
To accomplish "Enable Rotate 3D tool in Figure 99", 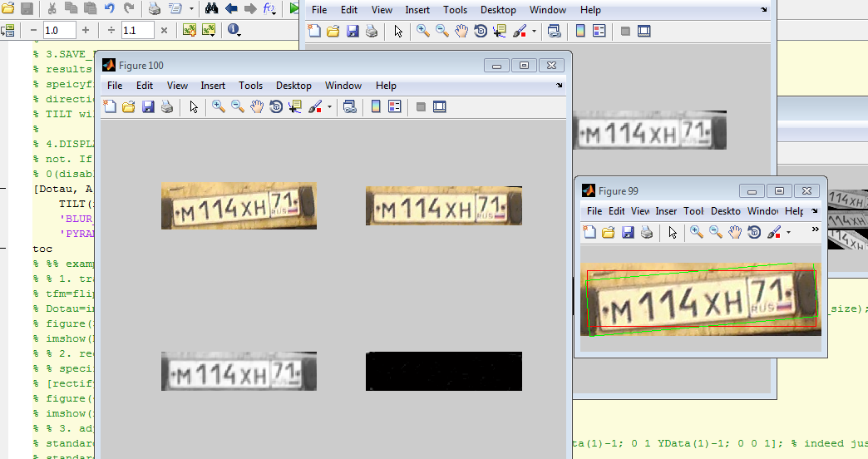I will click(x=754, y=232).
